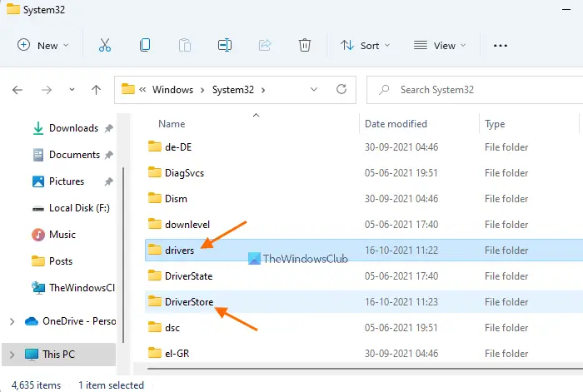Viewport: 583px width, 392px height.
Task: Open the New dropdown menu
Action: pyautogui.click(x=43, y=45)
